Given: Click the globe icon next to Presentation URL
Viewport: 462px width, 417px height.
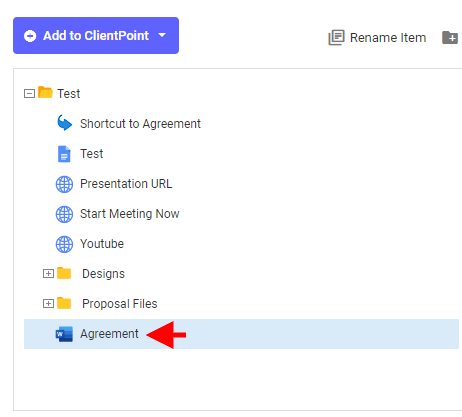Looking at the screenshot, I should point(64,184).
